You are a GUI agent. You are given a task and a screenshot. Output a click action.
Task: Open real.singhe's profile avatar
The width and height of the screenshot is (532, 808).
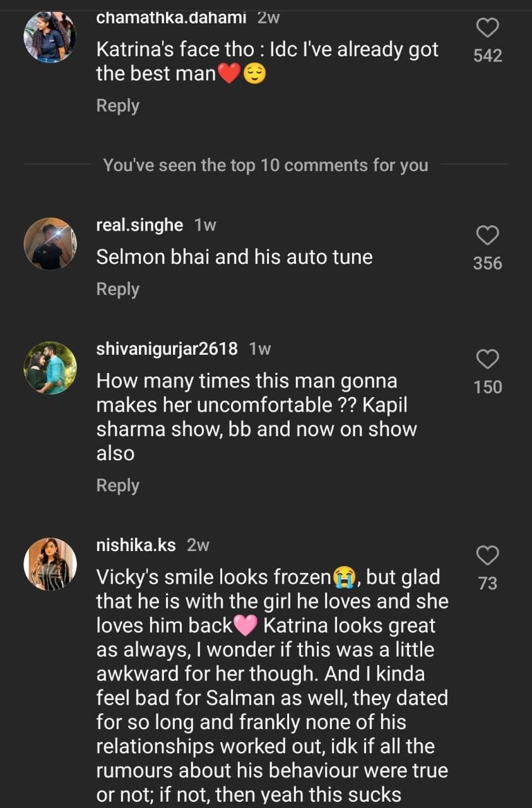pyautogui.click(x=50, y=244)
